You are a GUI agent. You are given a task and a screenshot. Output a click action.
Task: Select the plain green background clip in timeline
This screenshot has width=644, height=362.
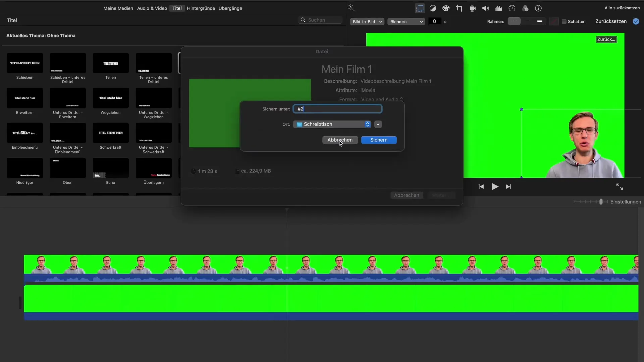(x=331, y=302)
